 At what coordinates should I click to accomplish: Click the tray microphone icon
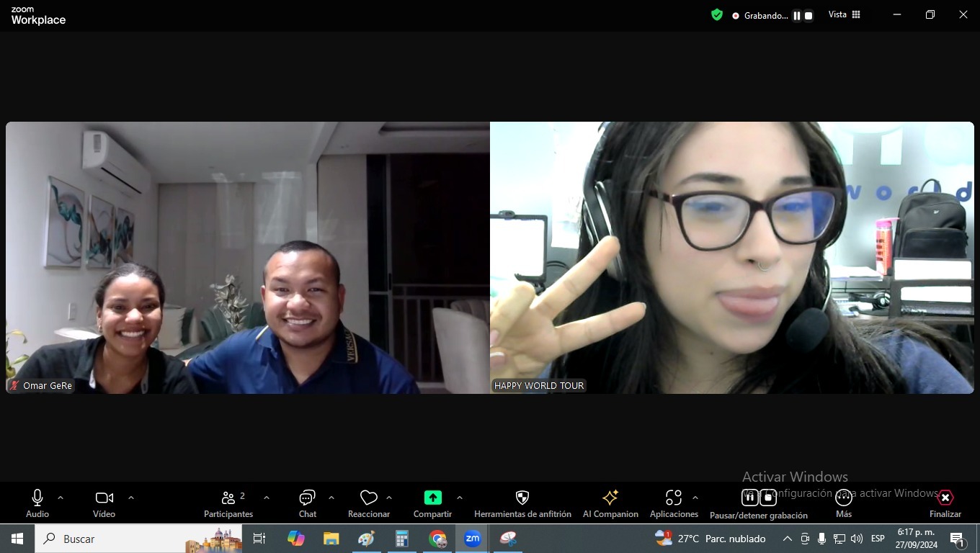821,539
